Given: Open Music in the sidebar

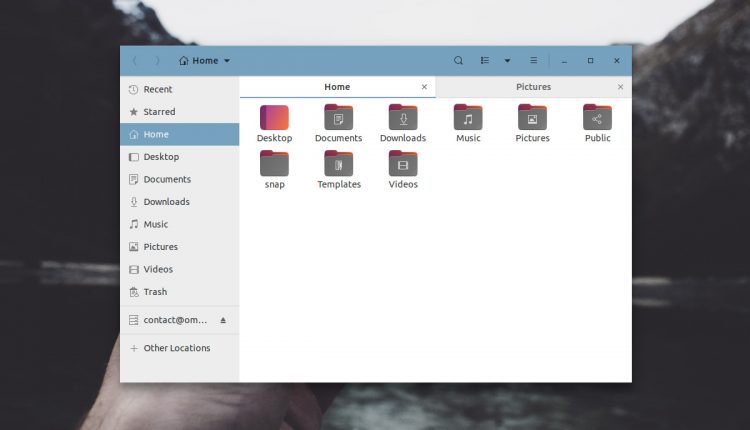Looking at the screenshot, I should pos(180,224).
